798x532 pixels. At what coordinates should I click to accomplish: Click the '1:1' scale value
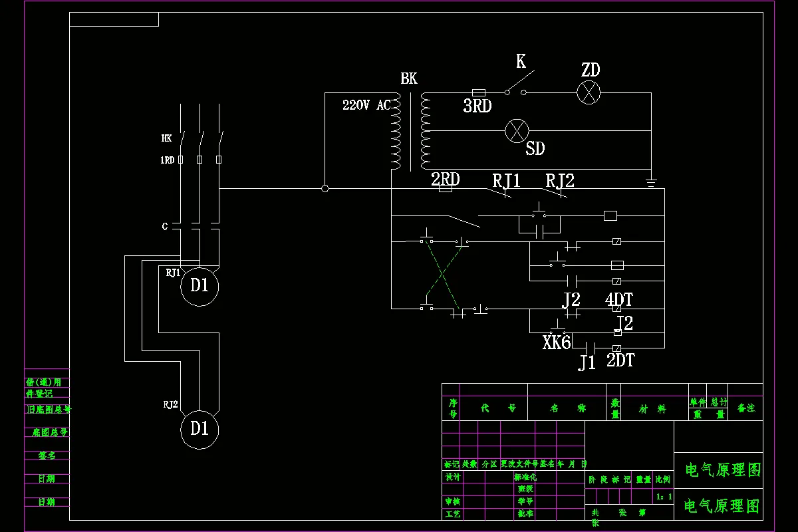(664, 497)
